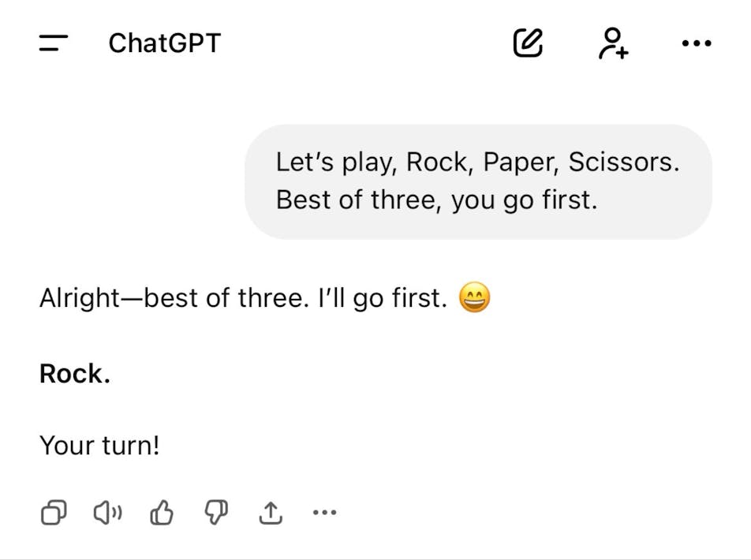Like the response with thumbs up
The image size is (751, 560).
(162, 513)
